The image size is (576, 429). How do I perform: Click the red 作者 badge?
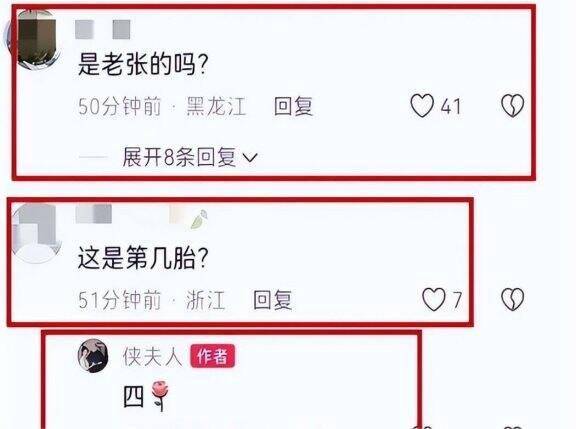coord(212,356)
